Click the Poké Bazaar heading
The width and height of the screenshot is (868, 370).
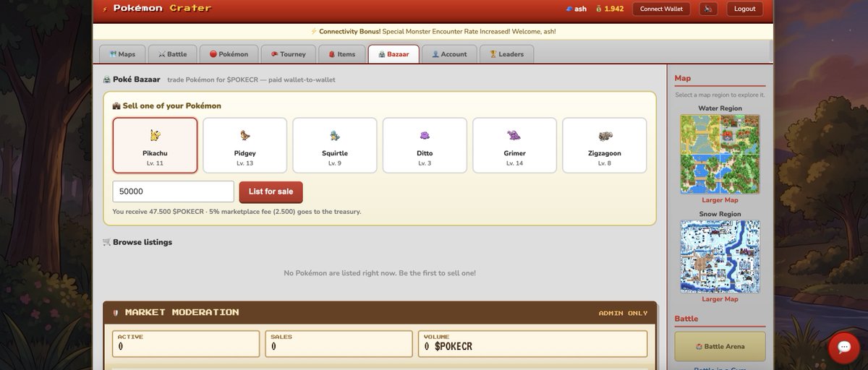tap(132, 79)
